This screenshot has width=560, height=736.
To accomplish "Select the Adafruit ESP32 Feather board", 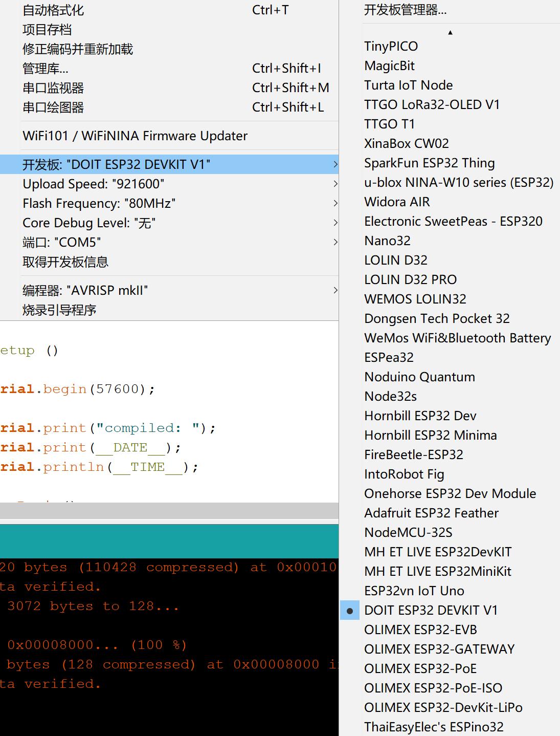I will [x=431, y=513].
